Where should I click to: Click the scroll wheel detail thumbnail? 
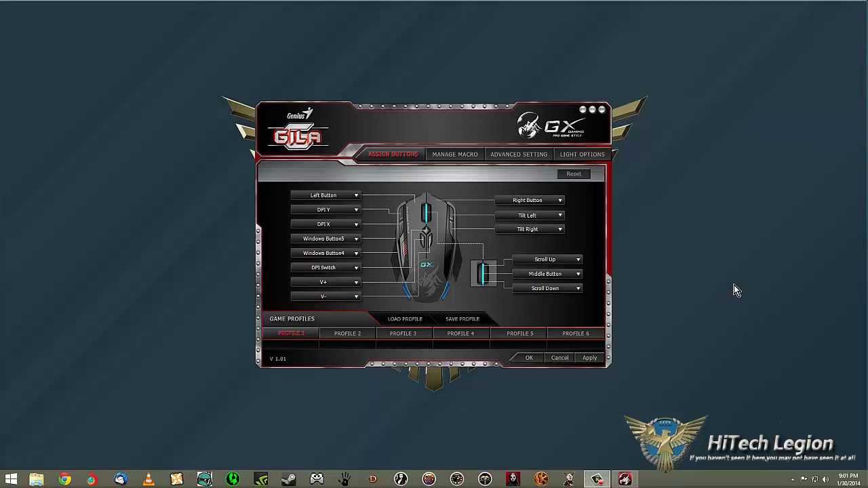click(x=483, y=273)
